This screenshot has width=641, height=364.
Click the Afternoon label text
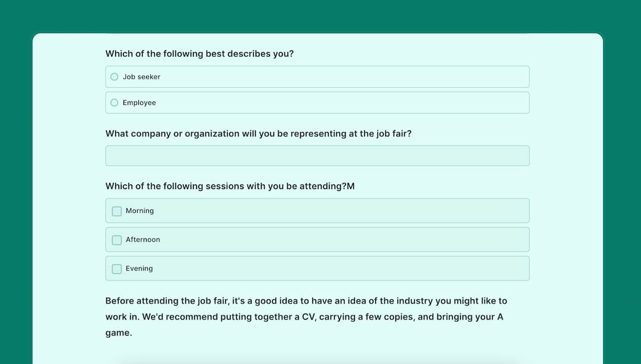[x=143, y=240]
